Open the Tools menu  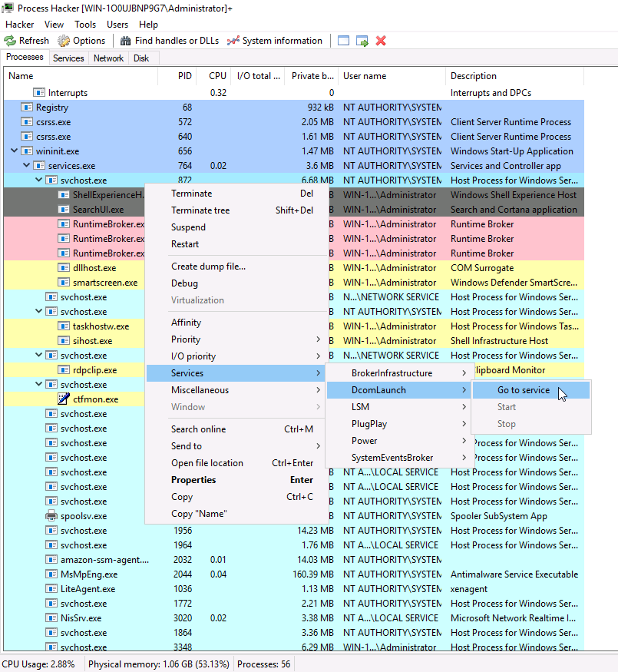click(x=85, y=25)
